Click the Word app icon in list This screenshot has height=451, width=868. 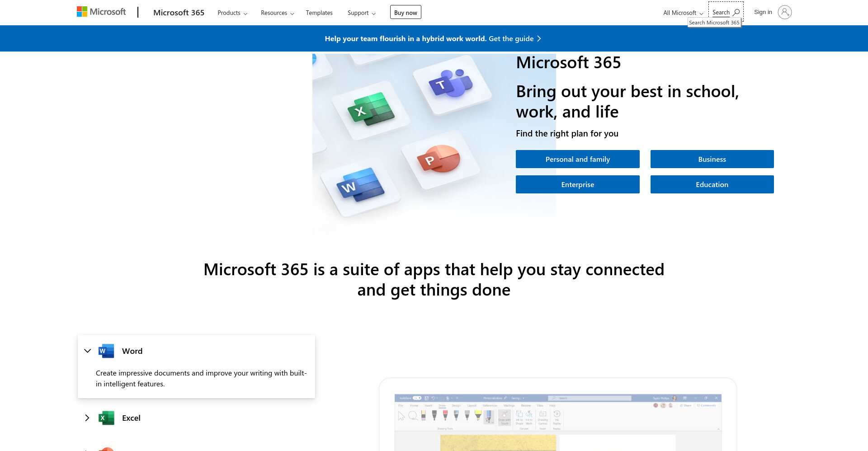click(106, 351)
